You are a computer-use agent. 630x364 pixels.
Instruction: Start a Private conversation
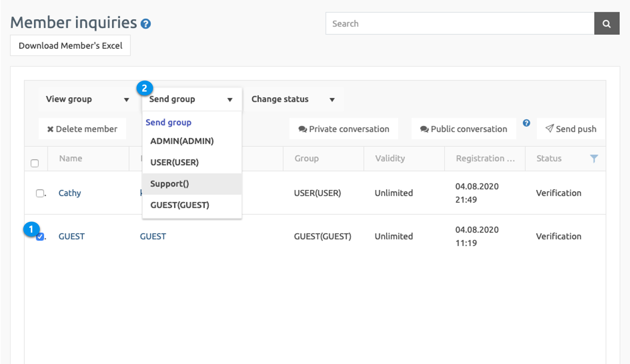tap(344, 129)
